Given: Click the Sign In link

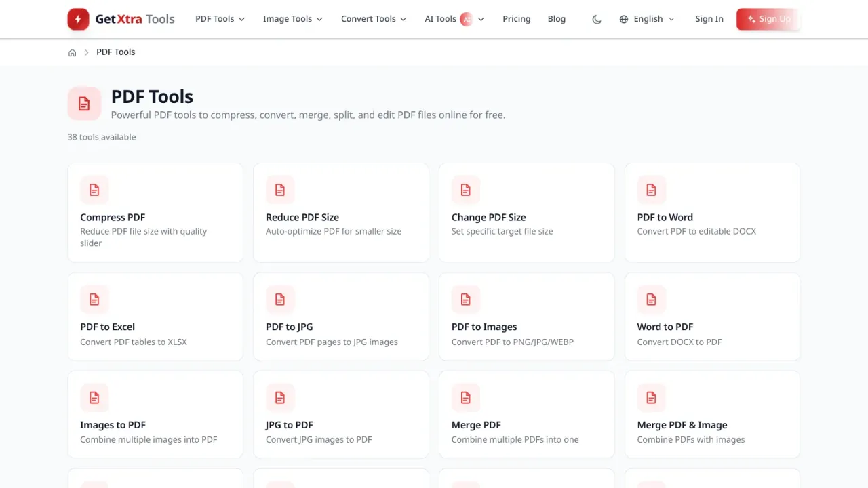Looking at the screenshot, I should click(709, 19).
